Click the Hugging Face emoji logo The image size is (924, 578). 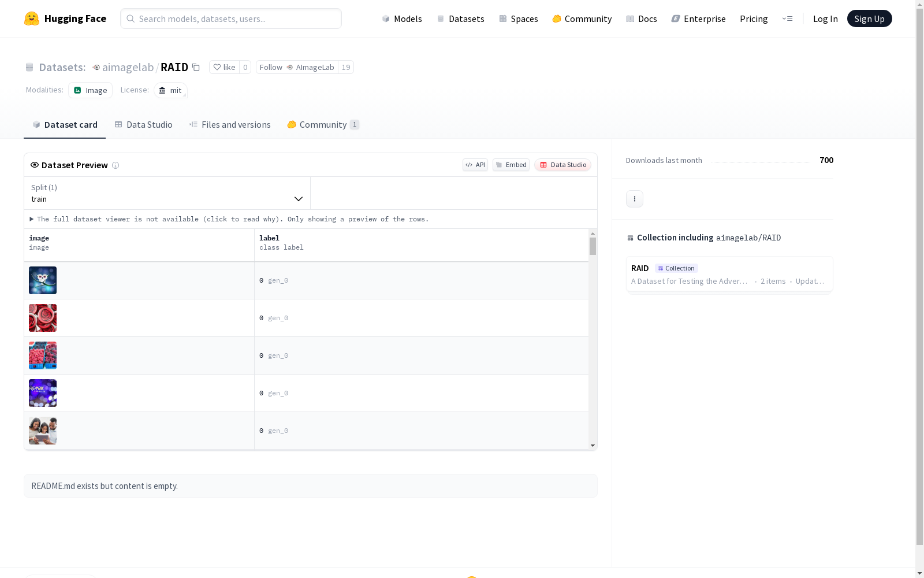click(x=32, y=18)
